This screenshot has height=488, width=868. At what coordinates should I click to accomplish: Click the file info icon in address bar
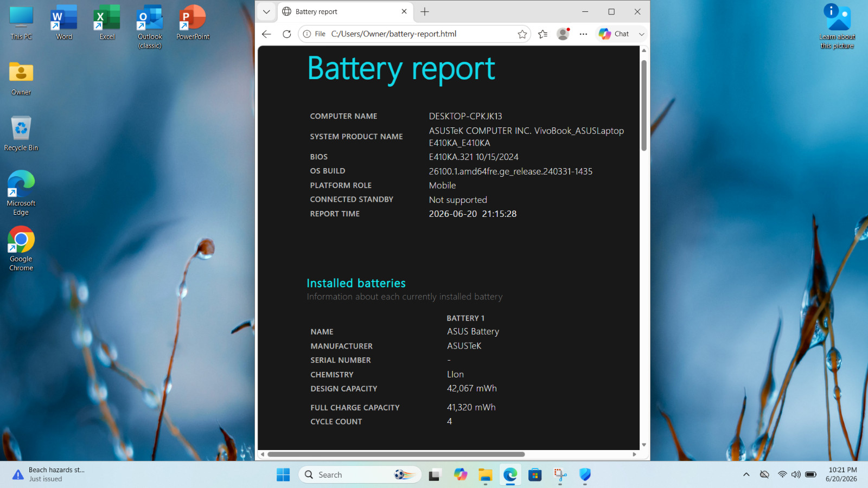307,34
